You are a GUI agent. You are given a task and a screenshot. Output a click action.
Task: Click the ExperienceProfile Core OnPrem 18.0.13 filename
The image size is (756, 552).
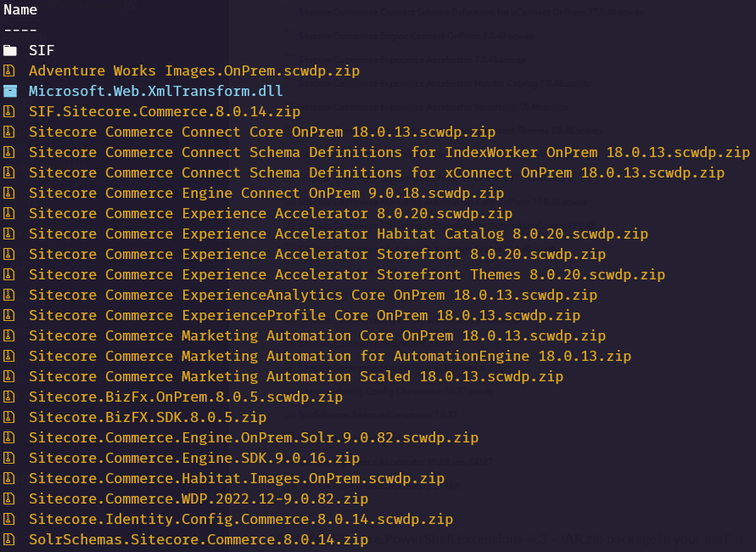click(x=305, y=315)
